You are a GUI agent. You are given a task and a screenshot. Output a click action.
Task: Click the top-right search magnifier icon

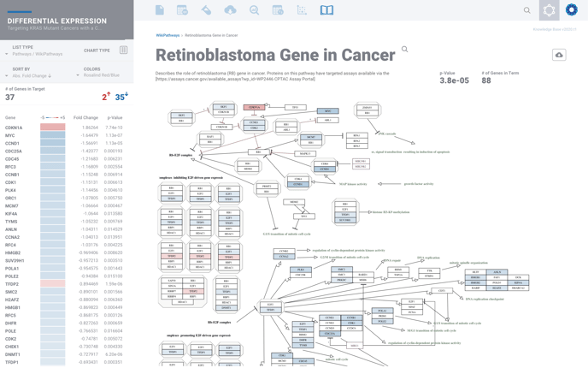click(x=526, y=10)
